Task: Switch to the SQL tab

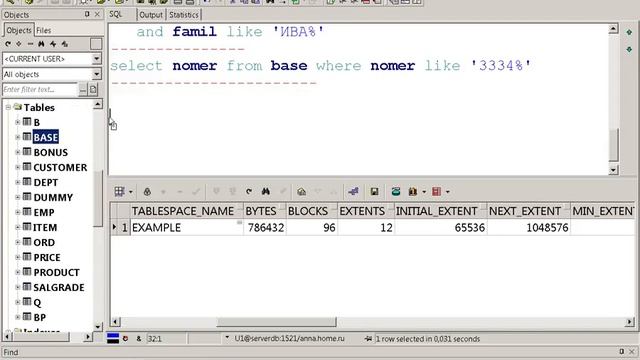Action: 116,14
